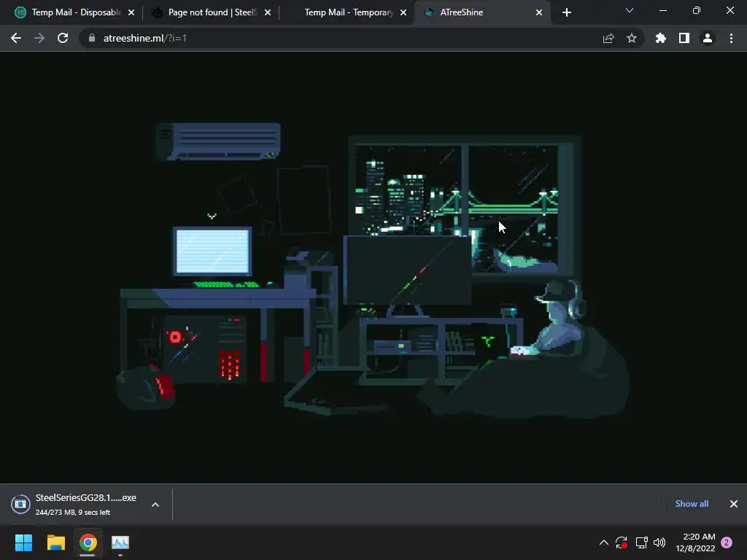Share this page icon in address bar
This screenshot has height=560, width=747.
point(608,38)
